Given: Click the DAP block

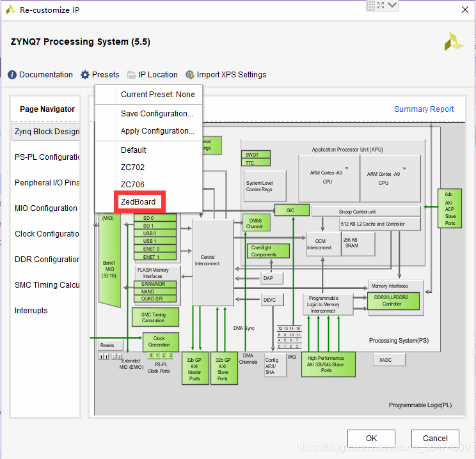Looking at the screenshot, I should click(x=271, y=278).
